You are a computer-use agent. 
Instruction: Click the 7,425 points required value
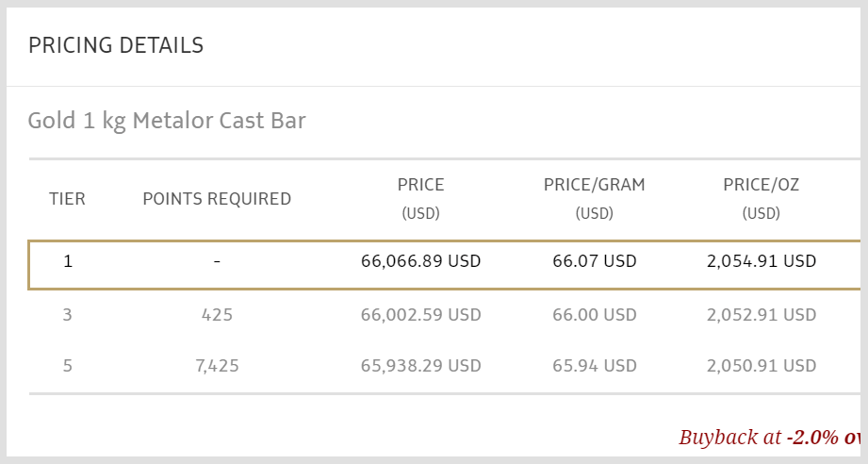(217, 366)
